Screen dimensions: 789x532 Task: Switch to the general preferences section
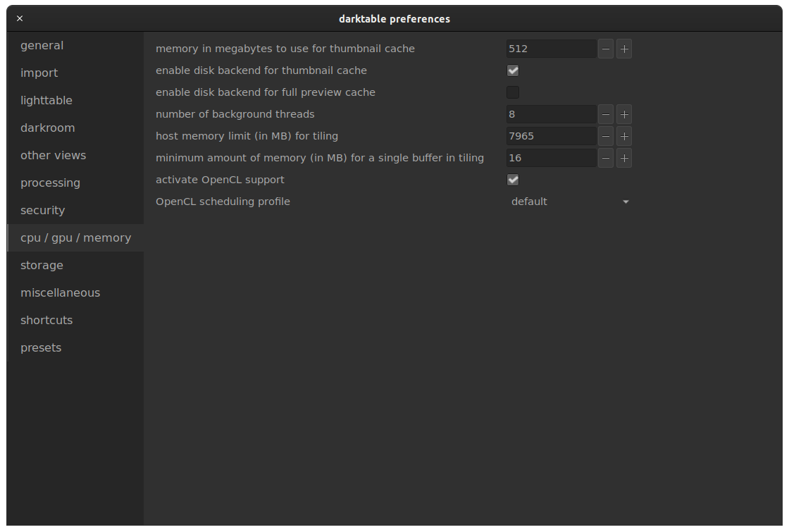(x=42, y=45)
